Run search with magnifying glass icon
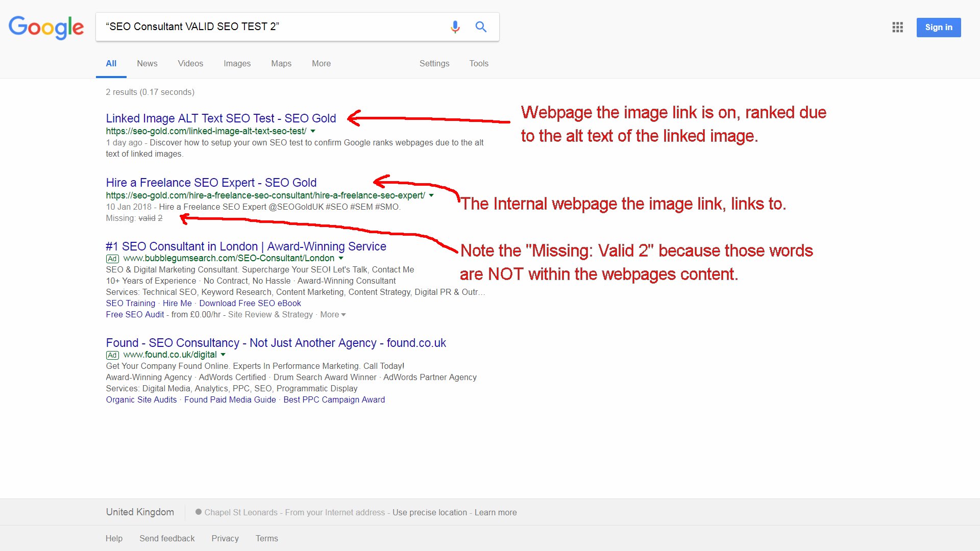 click(481, 27)
